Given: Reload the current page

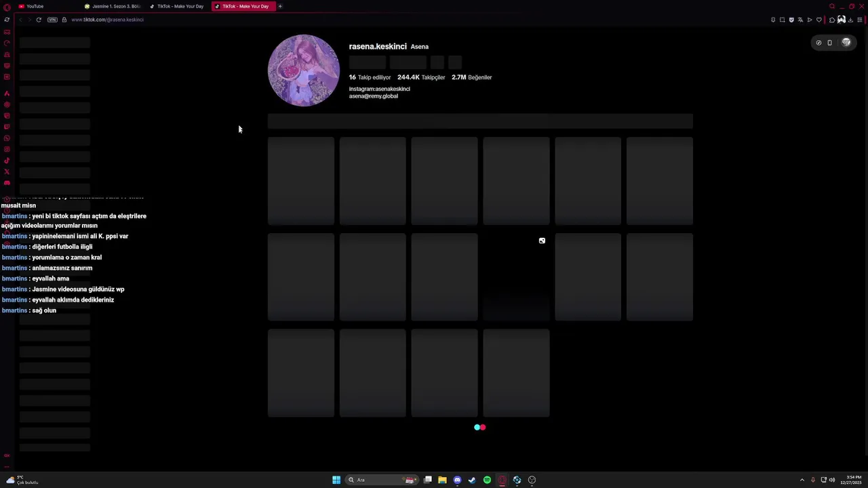Looking at the screenshot, I should [39, 20].
